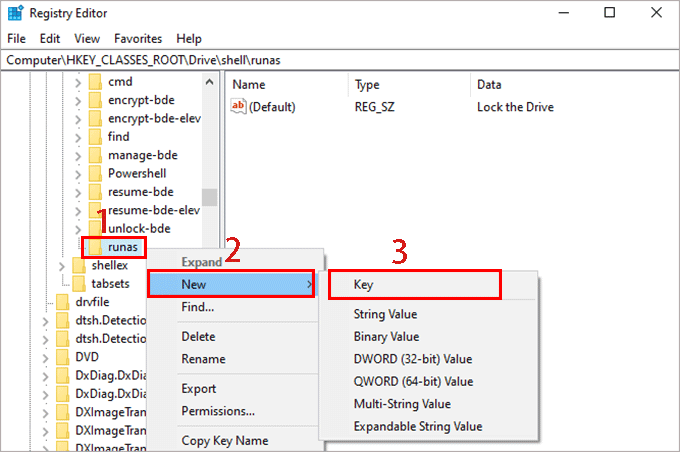Click the encrypt-bde folder icon
Viewport: 680px width, 452px height.
(95, 100)
